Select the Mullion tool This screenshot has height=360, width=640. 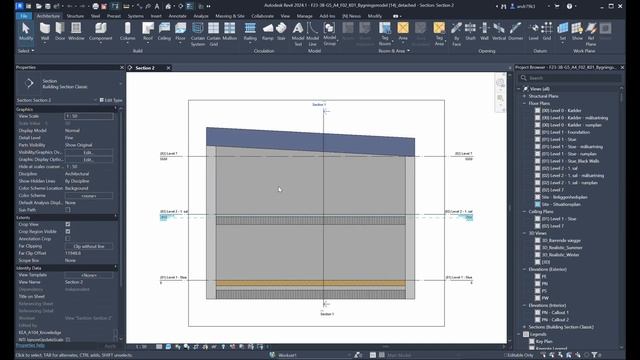[229, 31]
